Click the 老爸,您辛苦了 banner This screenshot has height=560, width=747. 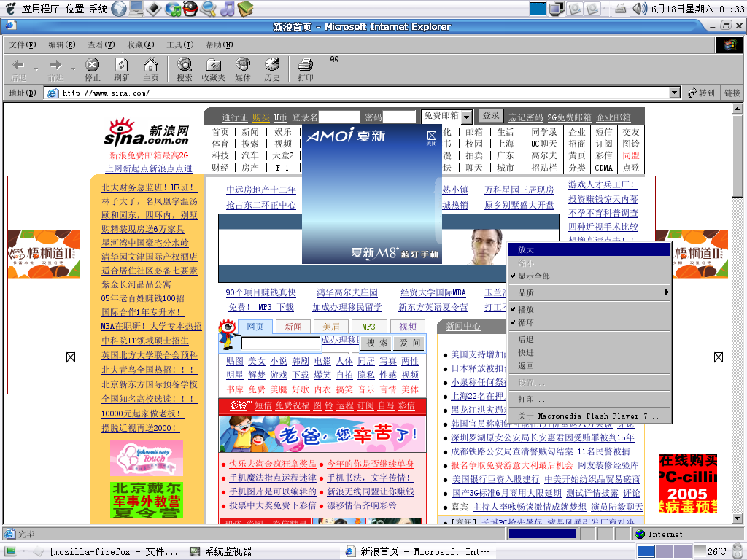[322, 434]
